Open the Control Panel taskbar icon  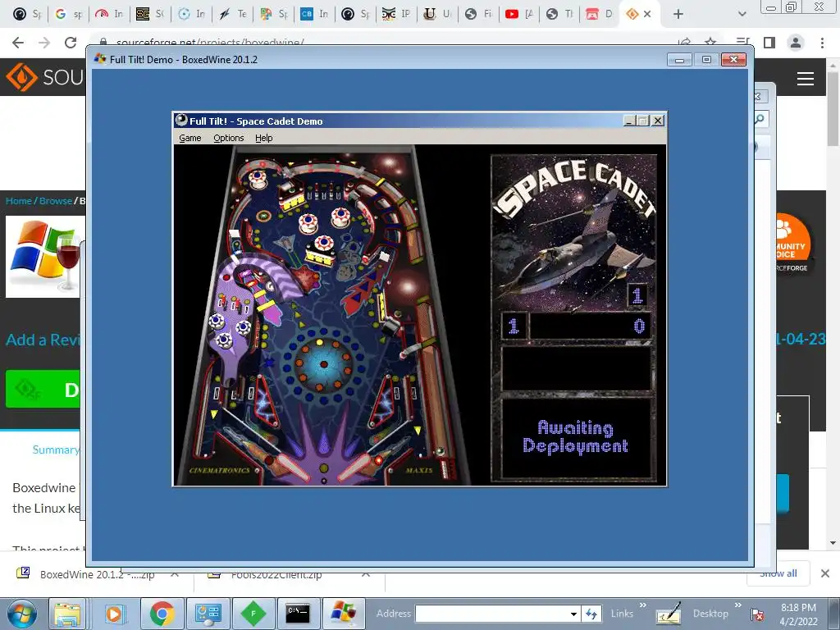point(208,614)
